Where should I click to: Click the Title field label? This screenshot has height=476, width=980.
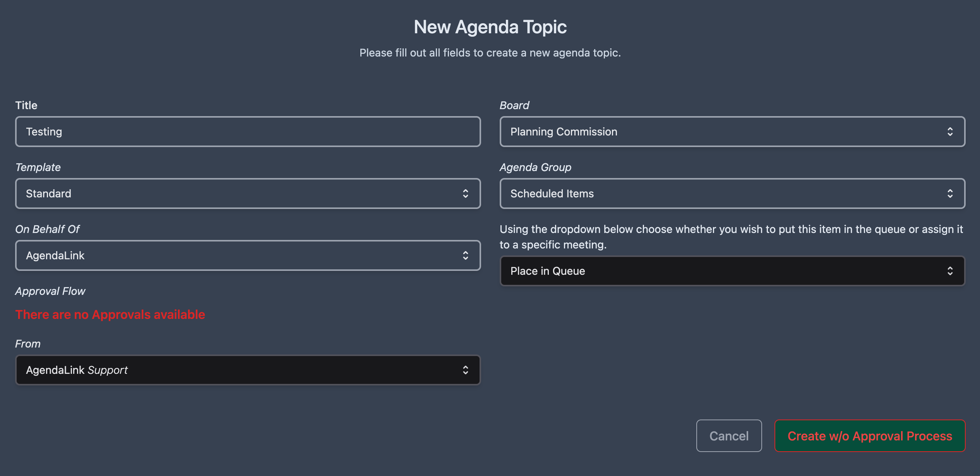coord(26,105)
